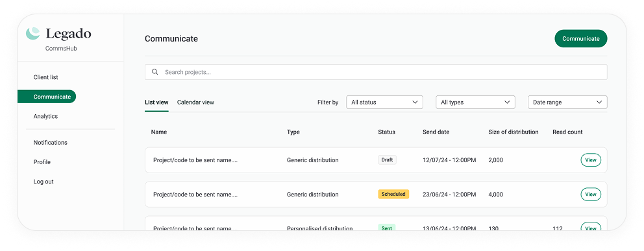
Task: Click the read count 112
Action: point(558,228)
